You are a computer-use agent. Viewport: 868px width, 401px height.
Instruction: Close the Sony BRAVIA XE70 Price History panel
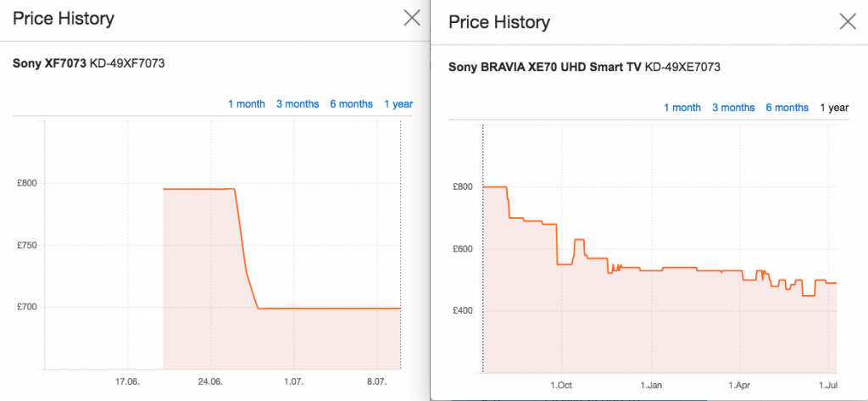(x=848, y=22)
